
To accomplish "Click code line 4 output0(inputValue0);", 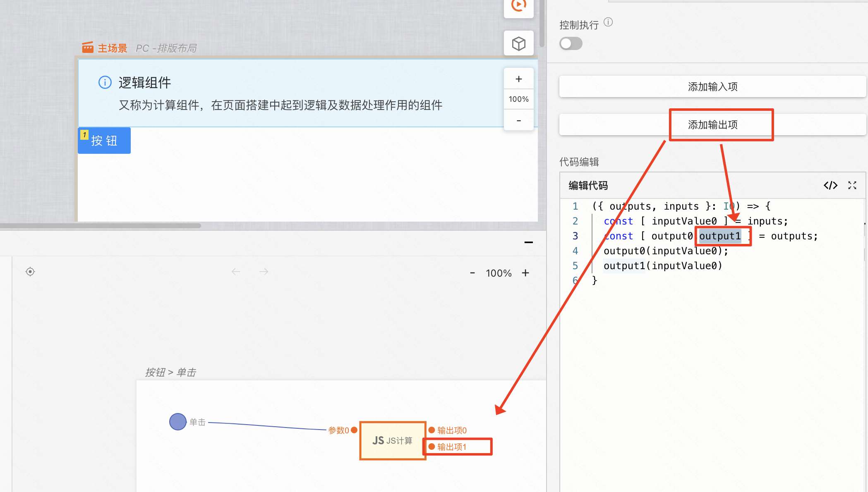I will pos(666,251).
